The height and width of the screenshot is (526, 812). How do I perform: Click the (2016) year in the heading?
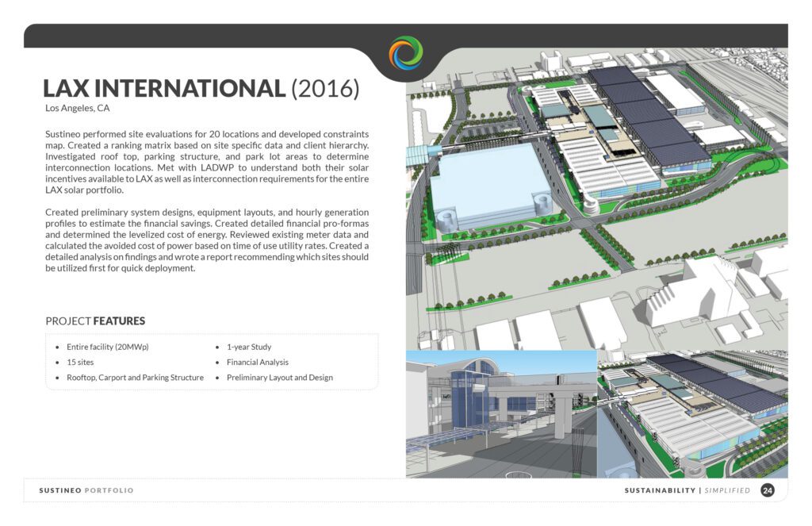[x=325, y=88]
